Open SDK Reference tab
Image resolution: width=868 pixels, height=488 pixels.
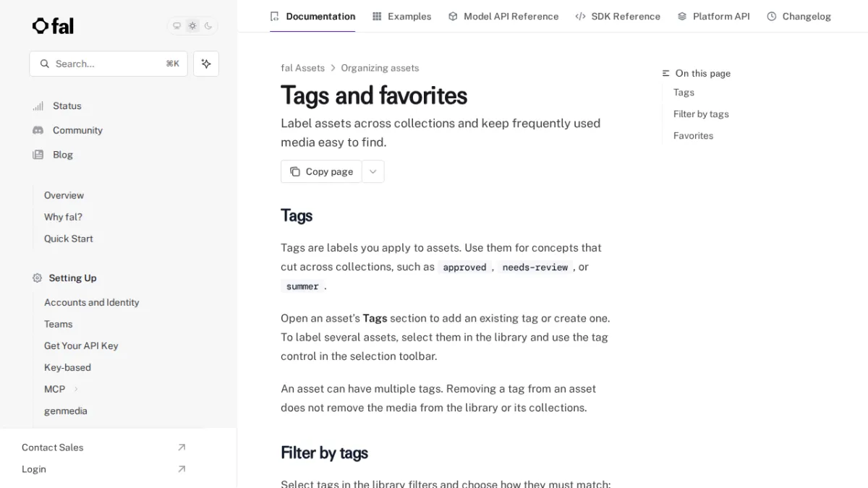pos(618,16)
